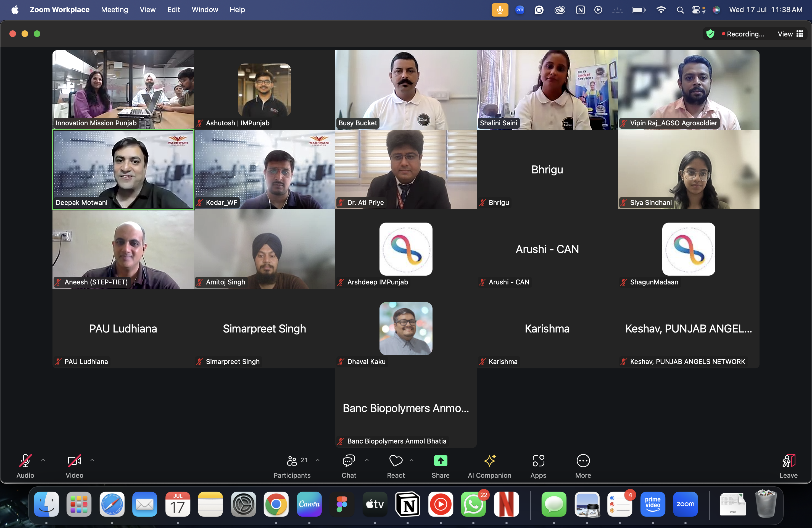The height and width of the screenshot is (528, 812).
Task: Click the orange microphone menu bar indicator
Action: coord(500,10)
